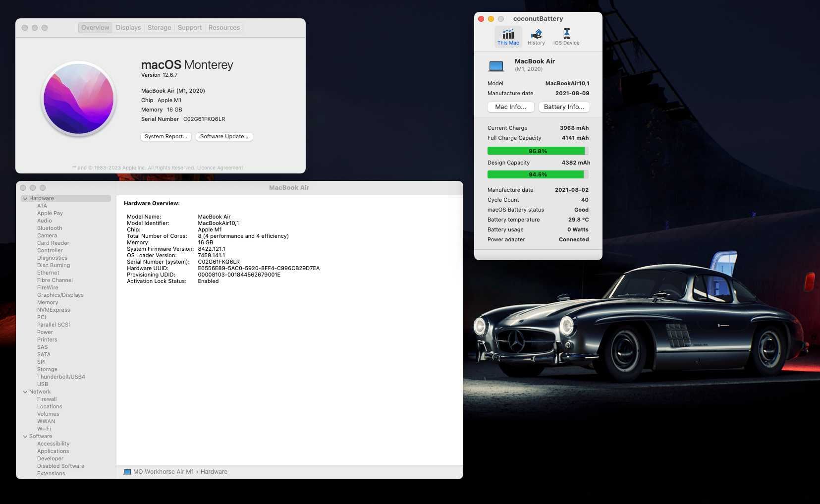Screen dimensions: 820x504
Task: Select Volumes under Network
Action: click(48, 414)
